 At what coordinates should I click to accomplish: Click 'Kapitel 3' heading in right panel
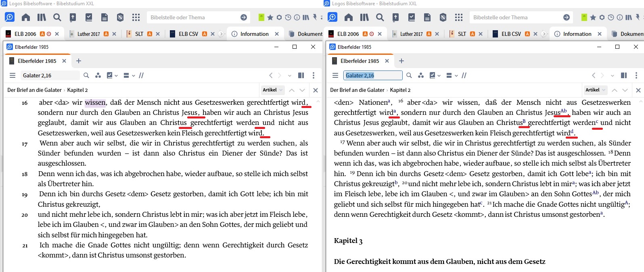348,241
